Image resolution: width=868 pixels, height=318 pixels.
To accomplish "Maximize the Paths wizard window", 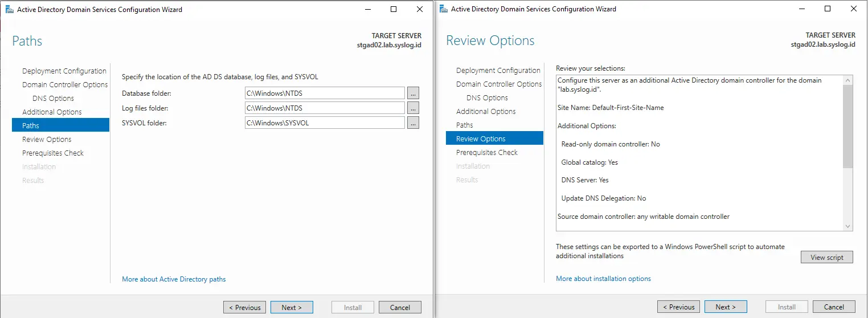I will click(394, 10).
